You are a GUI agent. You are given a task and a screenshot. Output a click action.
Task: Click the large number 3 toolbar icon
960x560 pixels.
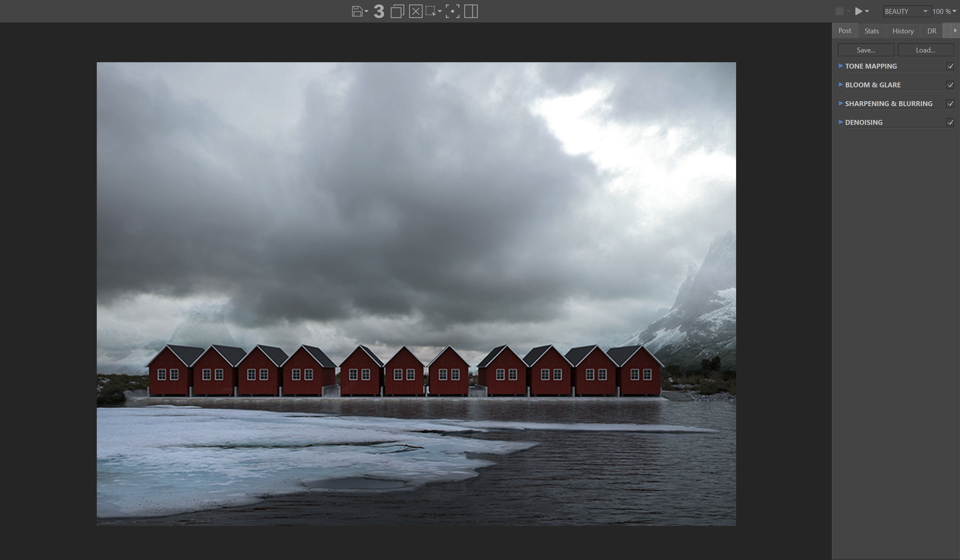point(379,11)
